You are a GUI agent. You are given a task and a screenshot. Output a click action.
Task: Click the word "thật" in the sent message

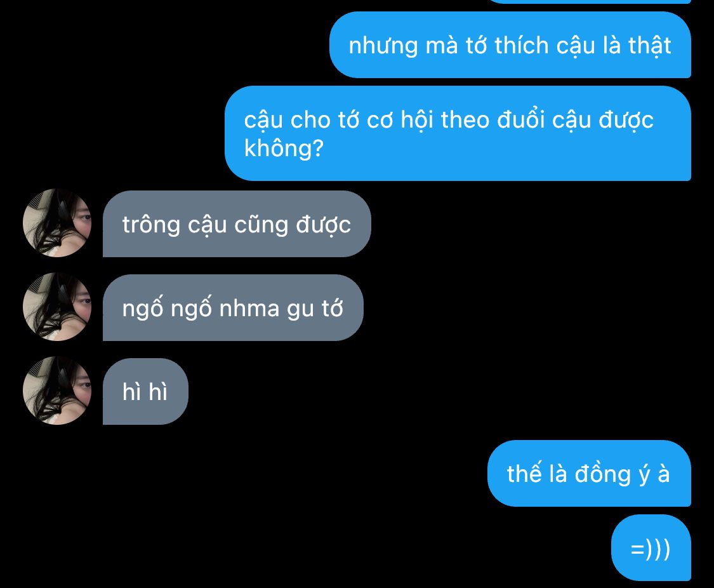click(x=650, y=46)
